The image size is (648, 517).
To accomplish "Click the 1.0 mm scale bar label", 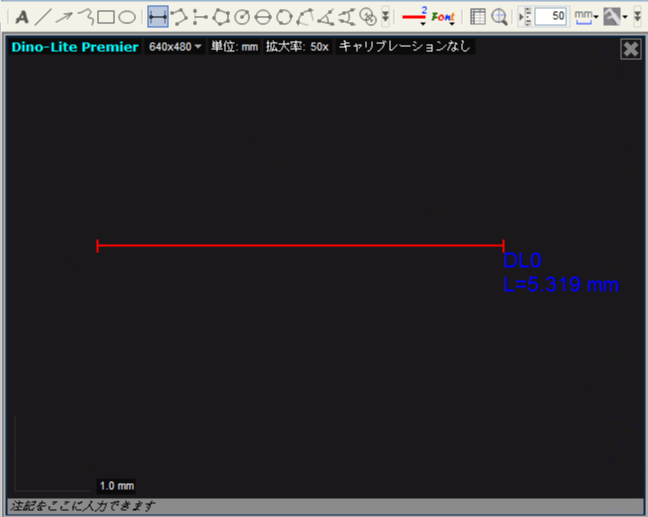I will click(x=117, y=486).
